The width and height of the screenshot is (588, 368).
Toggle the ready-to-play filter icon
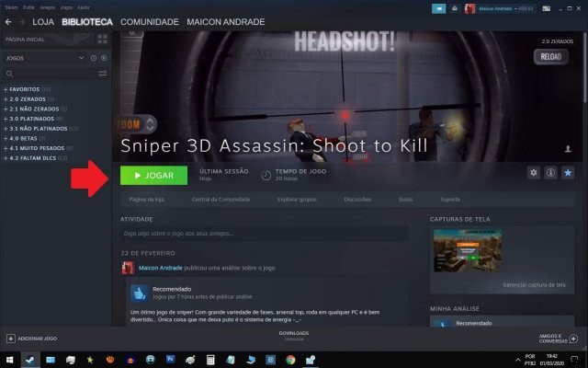tap(103, 58)
